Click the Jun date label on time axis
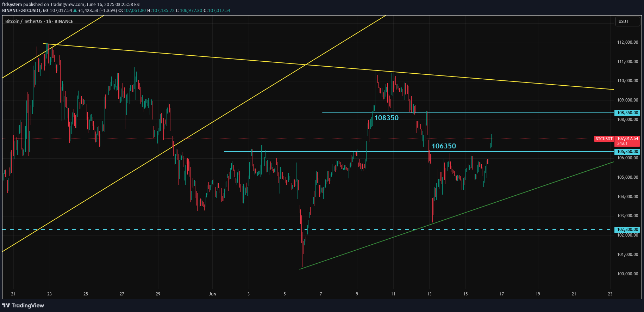 [212, 294]
